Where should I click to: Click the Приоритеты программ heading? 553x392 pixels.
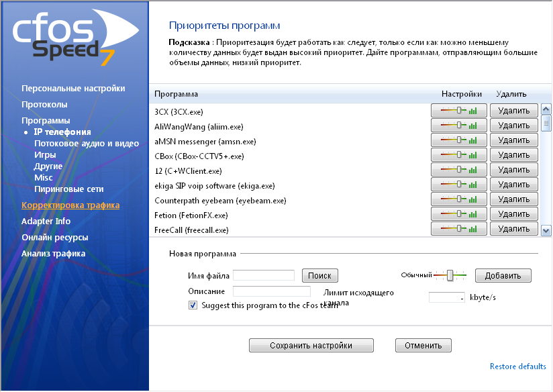[x=225, y=26]
